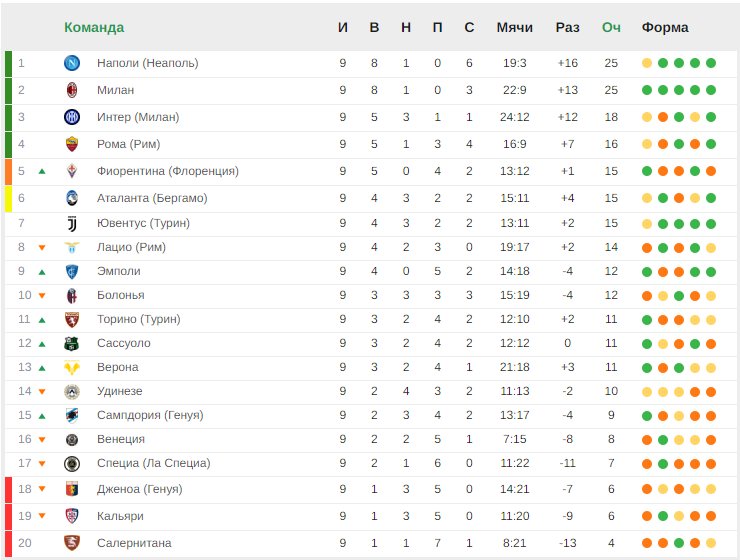Viewport: 740px width, 560px height.
Task: Open the Аталанта (Бергамо) team link
Action: tap(152, 198)
